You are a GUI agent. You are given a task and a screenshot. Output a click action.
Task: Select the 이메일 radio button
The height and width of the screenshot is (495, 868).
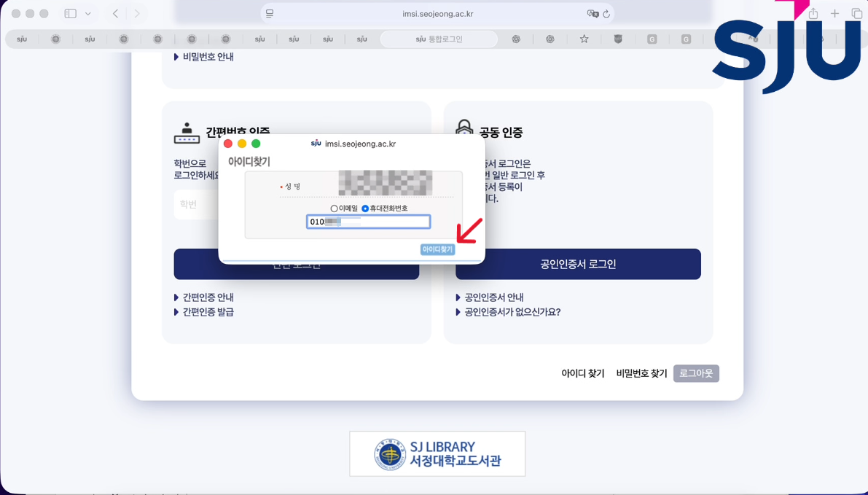point(335,208)
